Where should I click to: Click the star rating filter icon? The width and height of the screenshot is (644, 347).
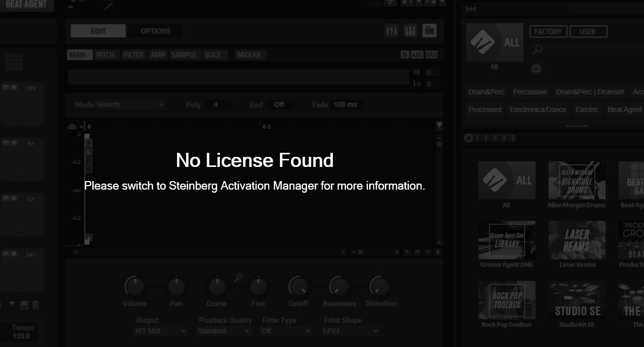[x=469, y=138]
